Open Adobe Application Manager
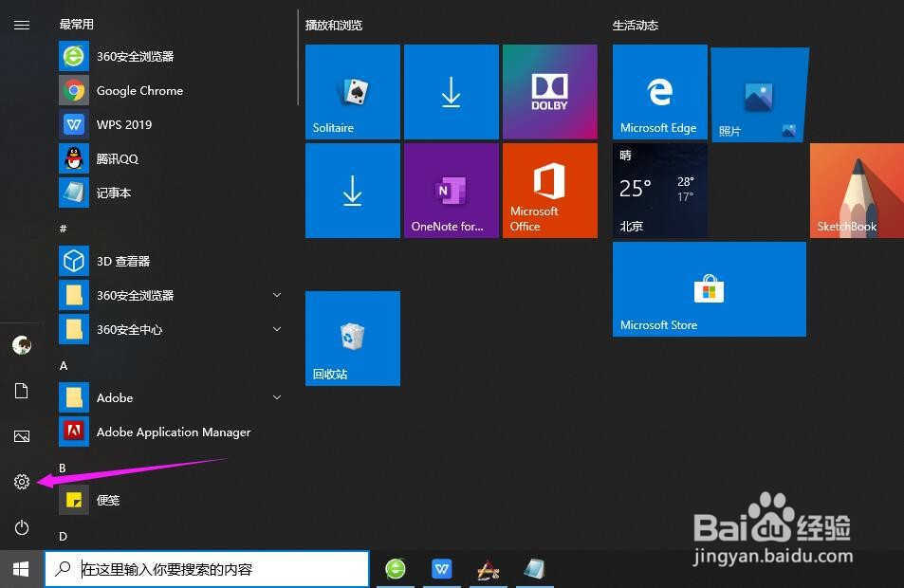Screen dimensions: 904x588 [x=174, y=432]
